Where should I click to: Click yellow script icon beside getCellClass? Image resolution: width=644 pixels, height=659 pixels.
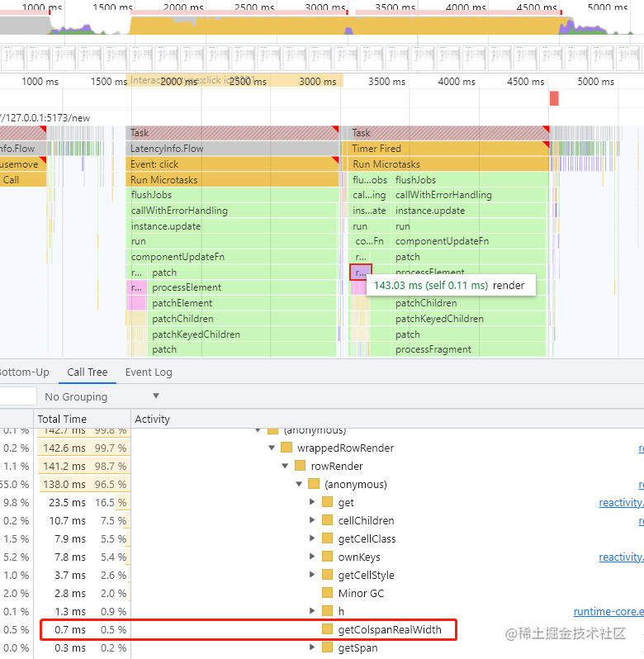pos(327,538)
